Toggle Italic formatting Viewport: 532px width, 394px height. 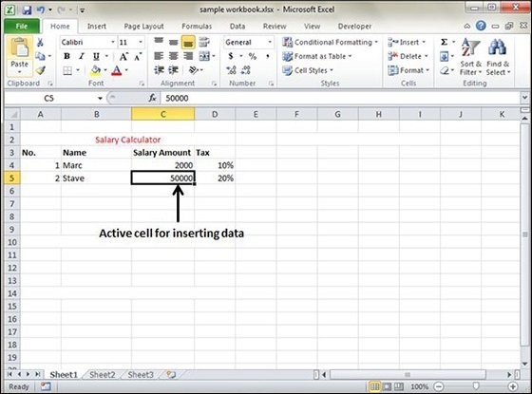coord(82,56)
